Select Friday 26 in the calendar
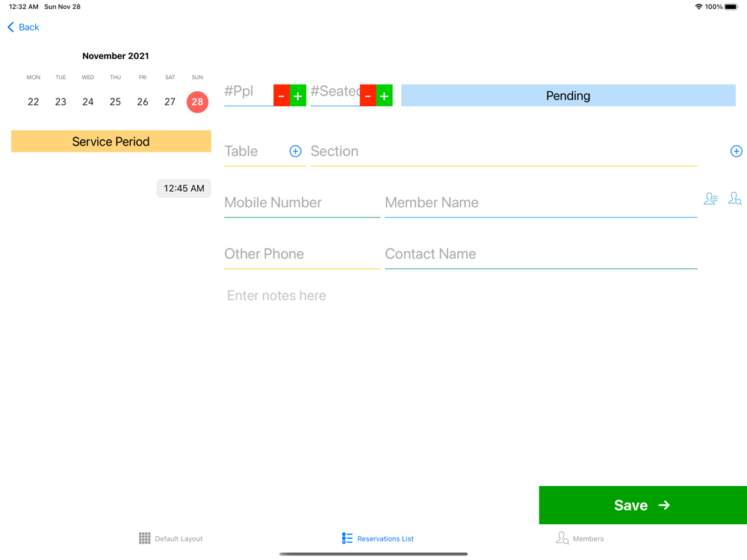Screen dimensions: 747x560 pos(143,102)
